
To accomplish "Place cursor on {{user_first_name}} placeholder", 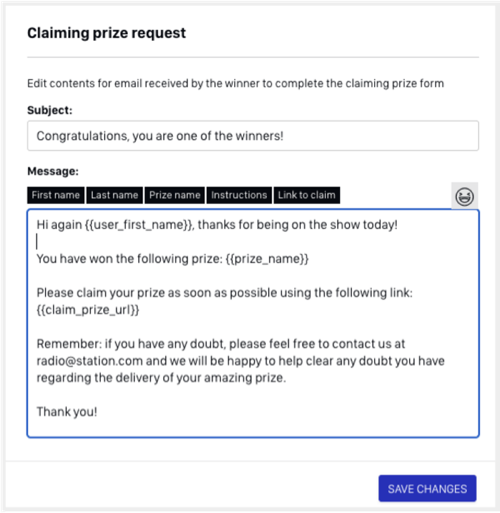I will 139,225.
